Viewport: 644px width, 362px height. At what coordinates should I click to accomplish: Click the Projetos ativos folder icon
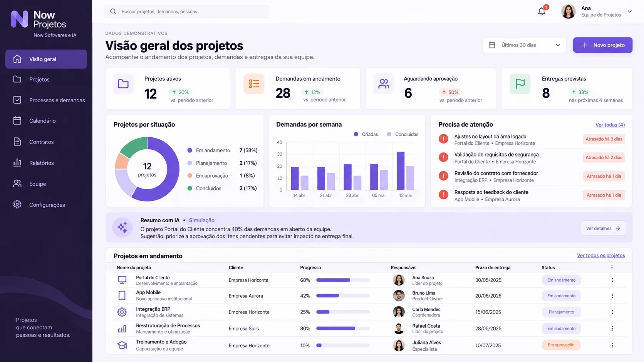(123, 83)
